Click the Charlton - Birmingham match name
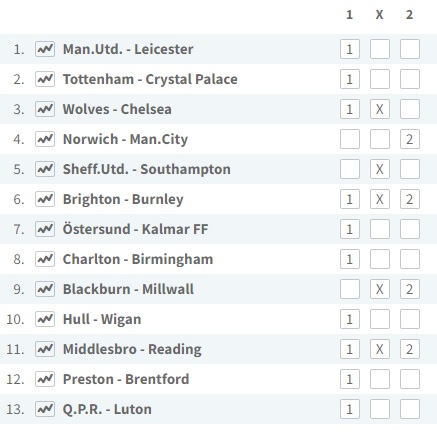 click(138, 259)
